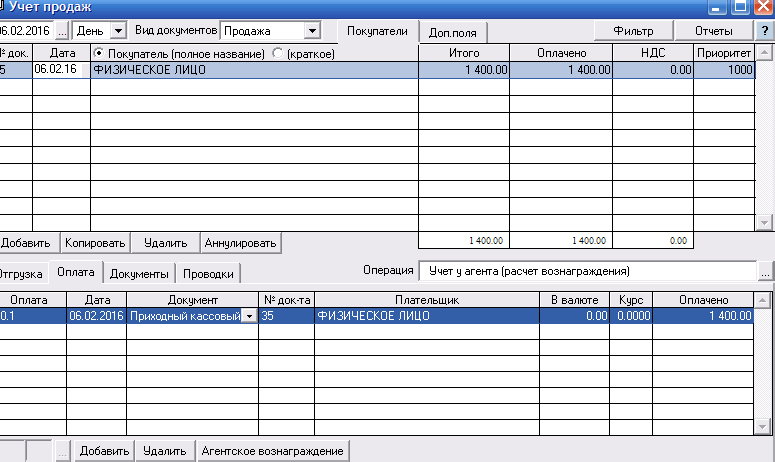Open date picker beside the date field

62,31
